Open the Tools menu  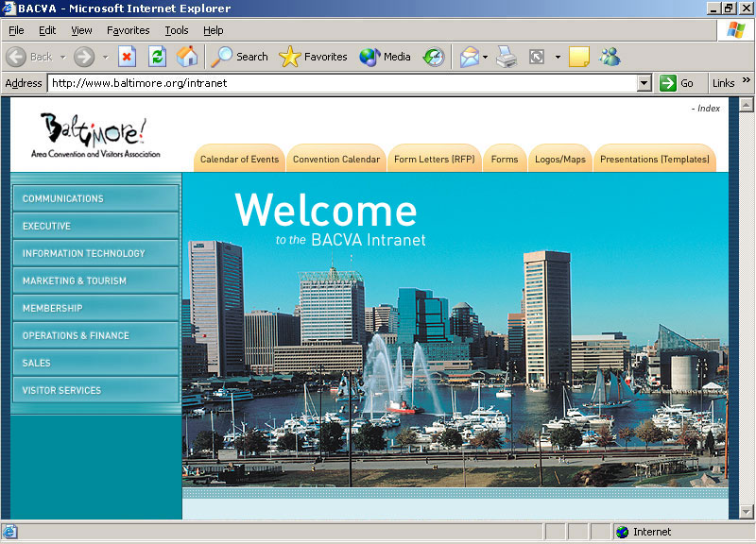177,30
